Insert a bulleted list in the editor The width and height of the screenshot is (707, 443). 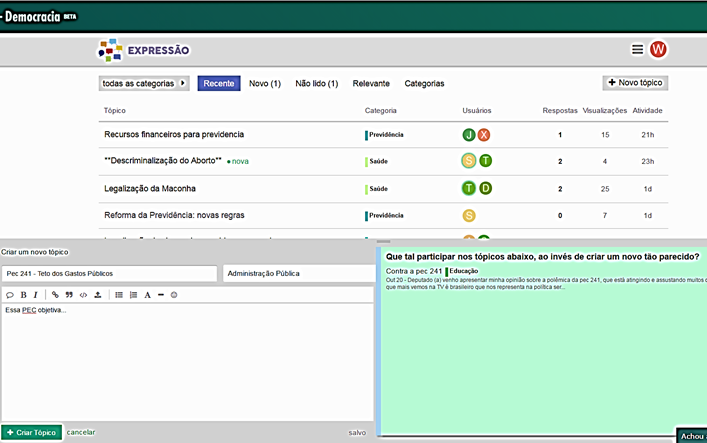[119, 295]
